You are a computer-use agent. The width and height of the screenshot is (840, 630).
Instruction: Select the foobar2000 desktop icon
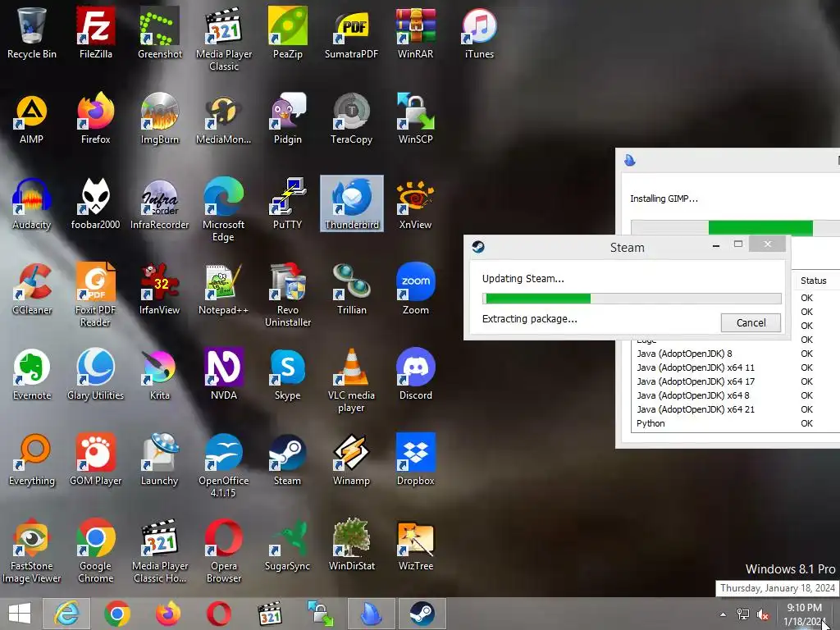pyautogui.click(x=95, y=204)
